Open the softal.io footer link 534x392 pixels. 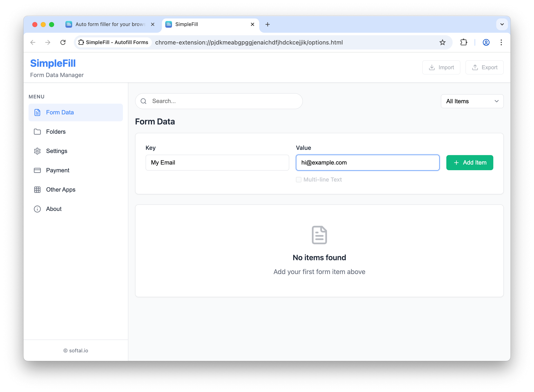click(76, 350)
